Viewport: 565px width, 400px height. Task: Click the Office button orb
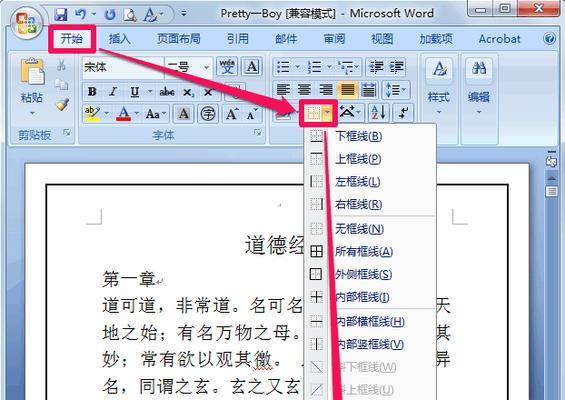point(27,23)
